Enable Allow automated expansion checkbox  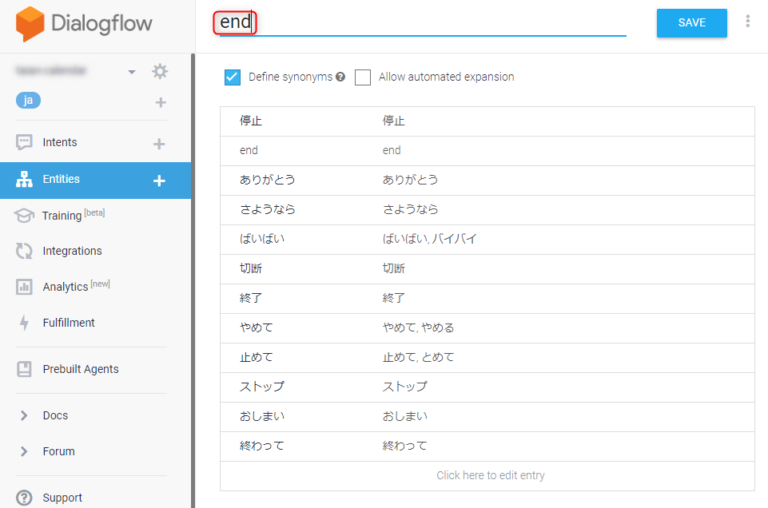(362, 77)
